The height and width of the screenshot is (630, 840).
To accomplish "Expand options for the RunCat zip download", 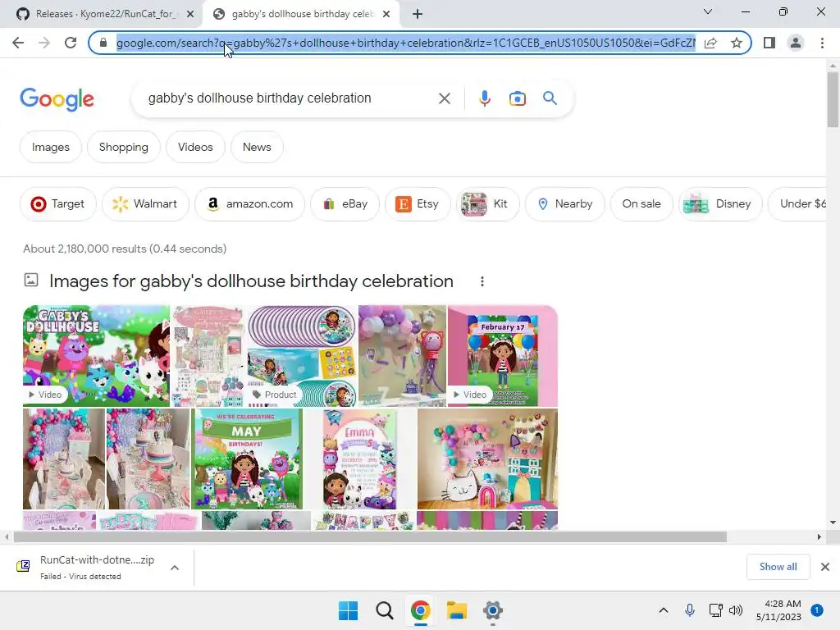I will click(175, 568).
